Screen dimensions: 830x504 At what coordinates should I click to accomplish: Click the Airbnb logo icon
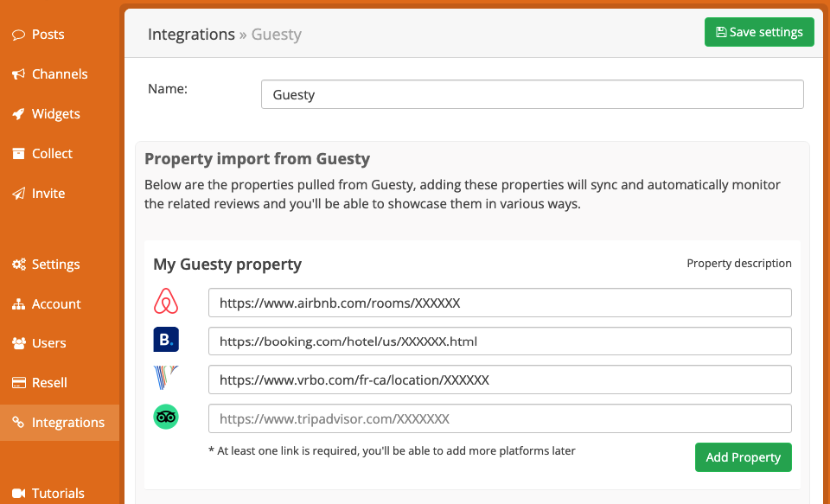click(x=166, y=302)
